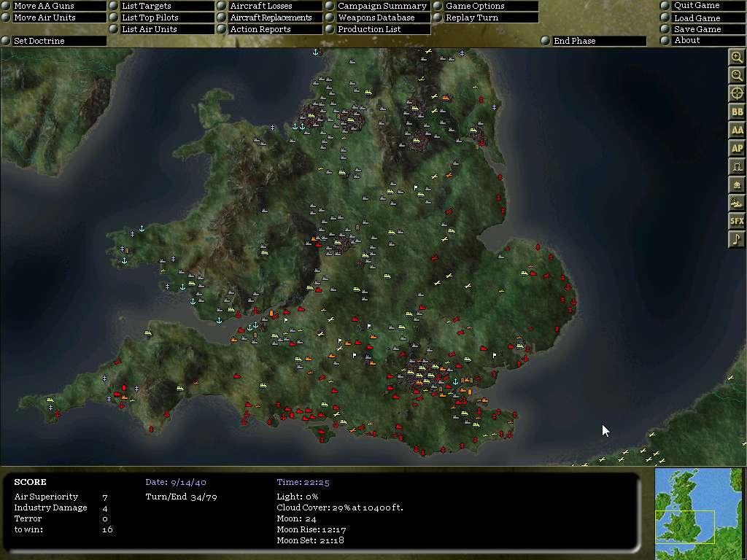747x560 pixels.
Task: Open the About screen
Action: [703, 41]
